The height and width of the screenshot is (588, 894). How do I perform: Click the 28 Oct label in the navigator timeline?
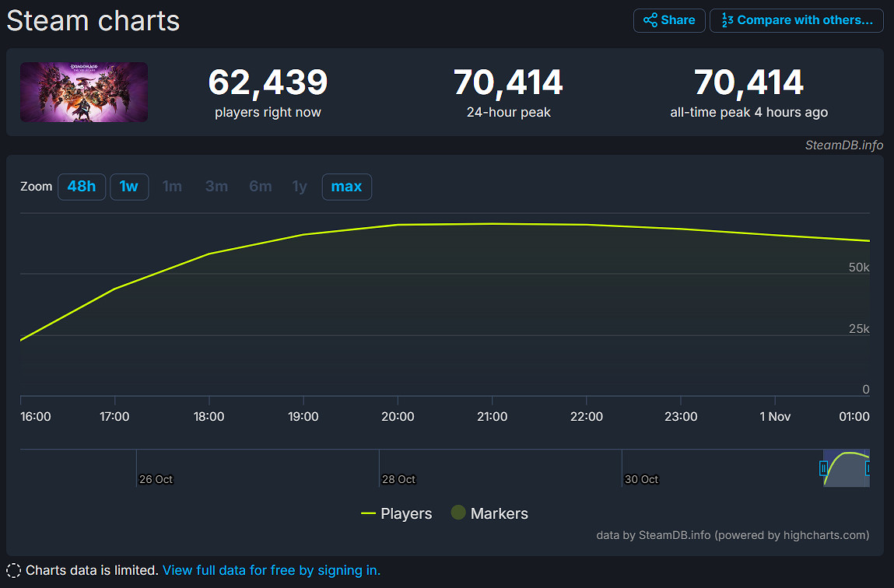(398, 479)
